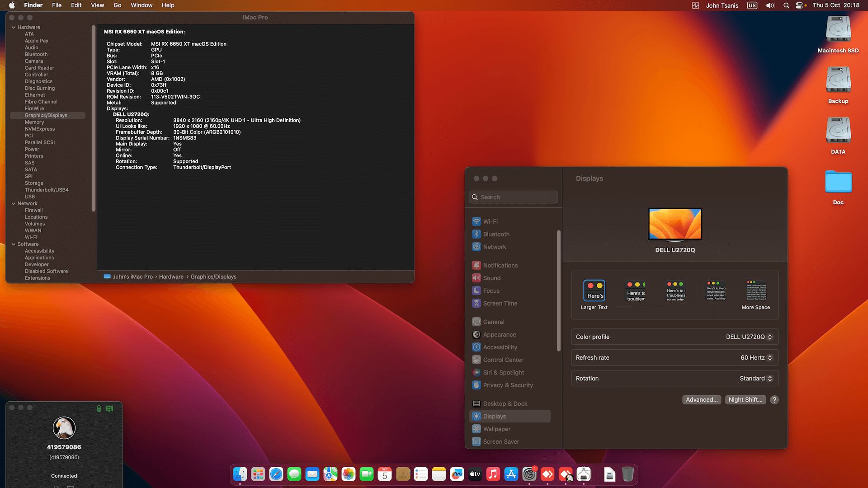The width and height of the screenshot is (868, 488).
Task: Launch Safari from the Dock
Action: (x=276, y=474)
